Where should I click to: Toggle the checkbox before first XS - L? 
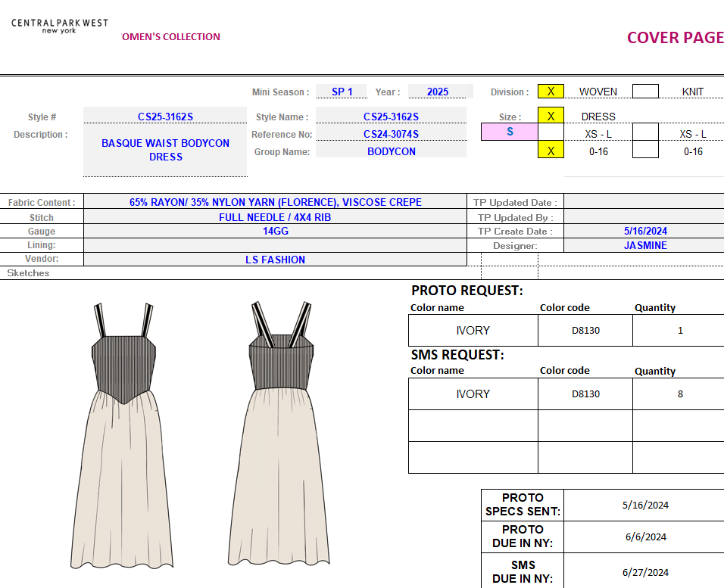point(551,132)
